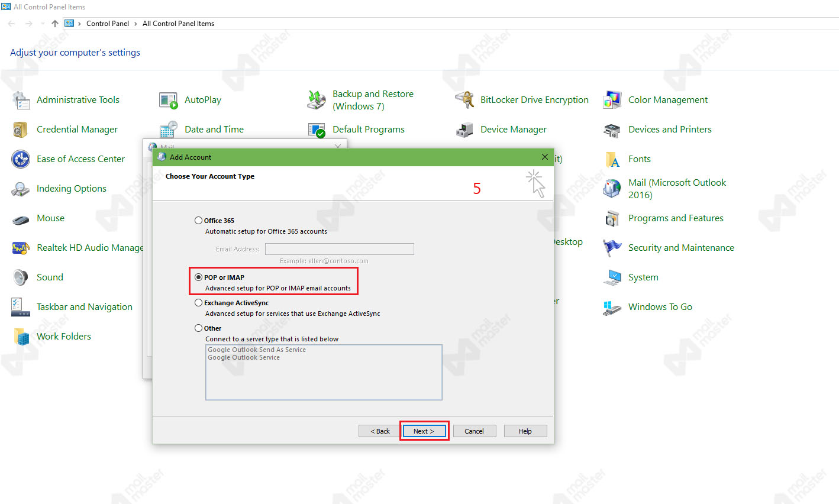Close the Add Account dialog
The image size is (839, 504).
click(x=545, y=157)
